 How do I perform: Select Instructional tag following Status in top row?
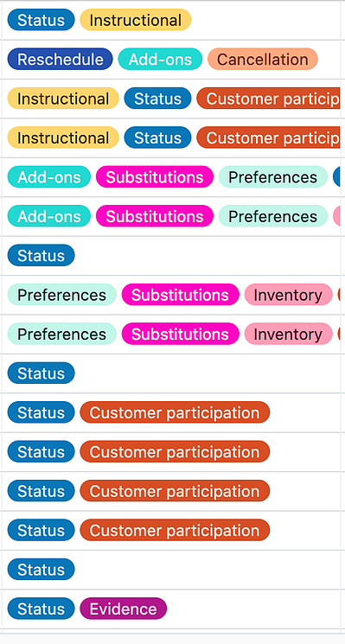click(136, 20)
